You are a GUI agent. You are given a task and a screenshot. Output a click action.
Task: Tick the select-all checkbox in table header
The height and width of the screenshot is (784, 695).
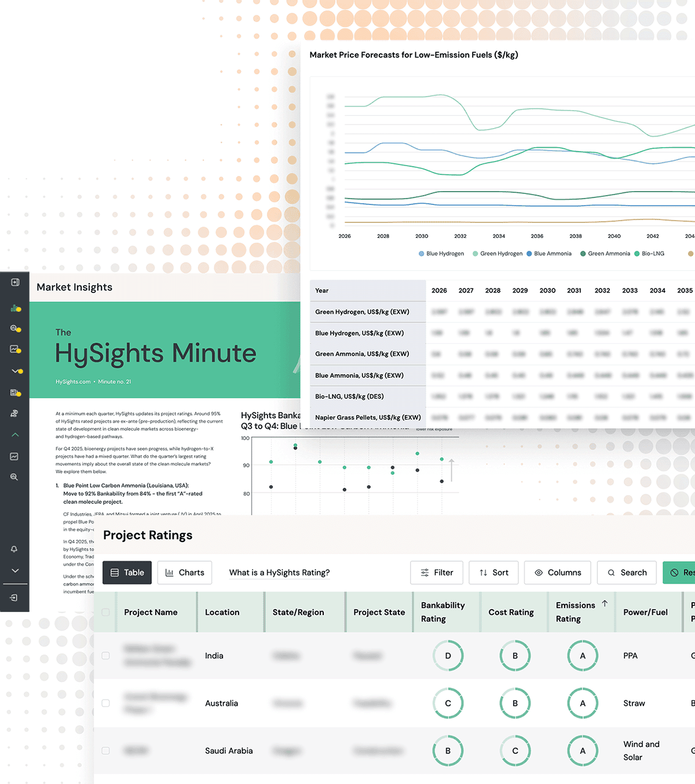coord(105,612)
